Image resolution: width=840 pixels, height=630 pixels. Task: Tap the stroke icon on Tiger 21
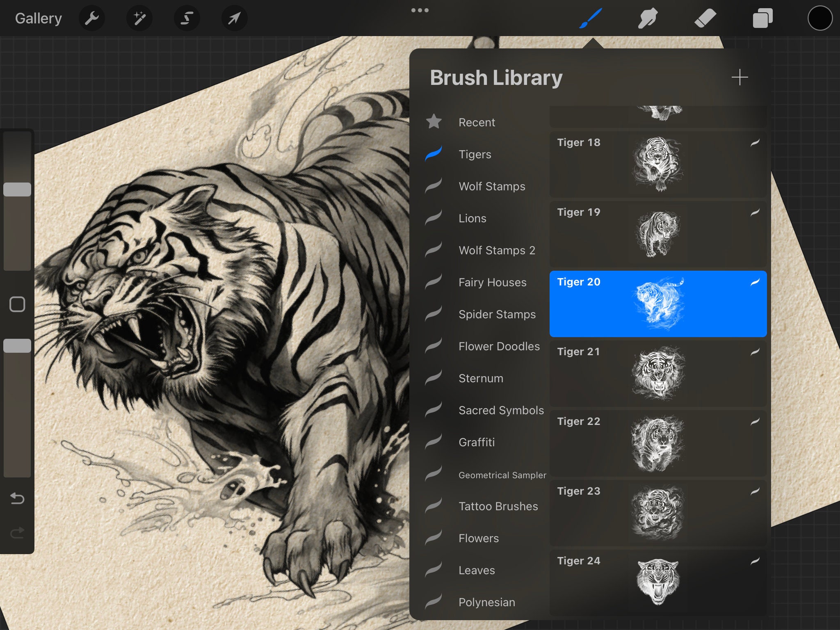click(x=755, y=352)
